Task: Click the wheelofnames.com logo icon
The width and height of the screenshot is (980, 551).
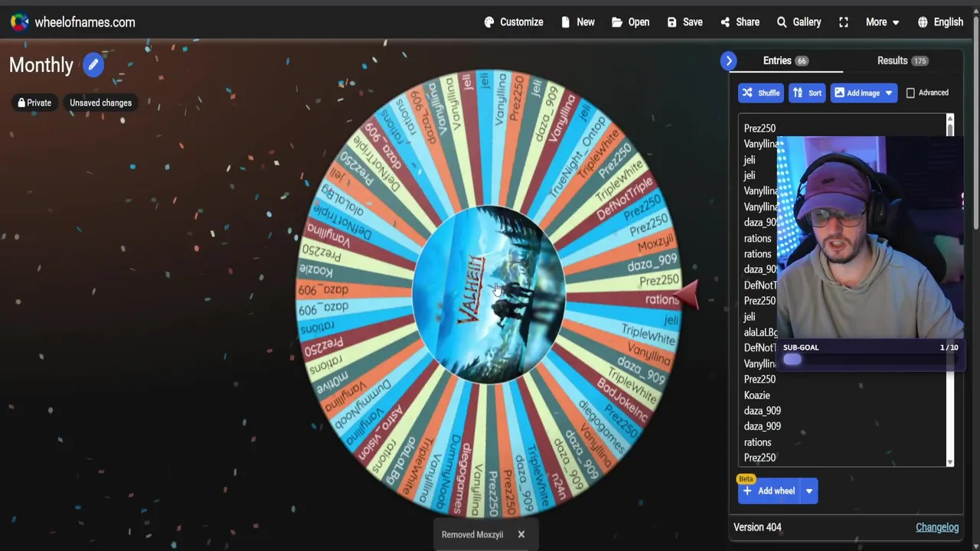Action: tap(19, 22)
